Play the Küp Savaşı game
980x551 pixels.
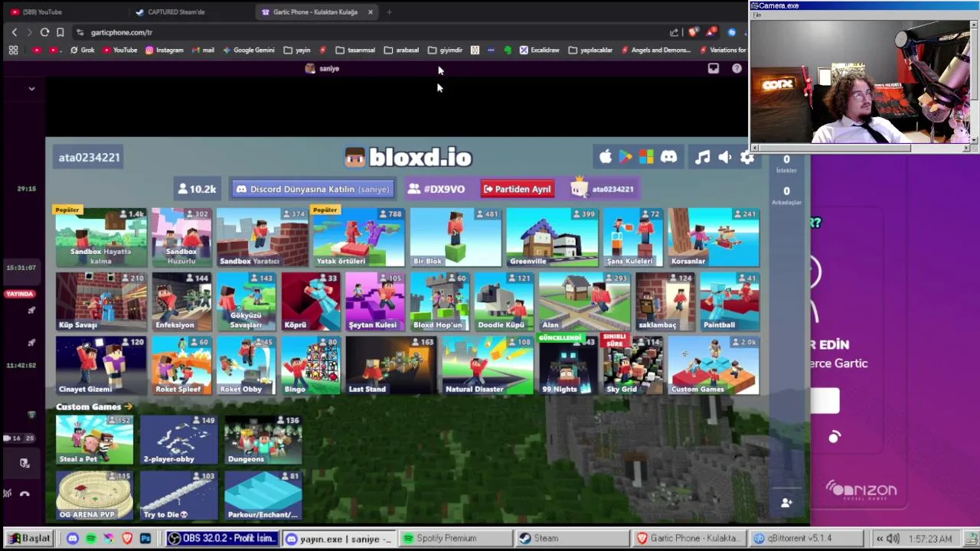(x=101, y=301)
